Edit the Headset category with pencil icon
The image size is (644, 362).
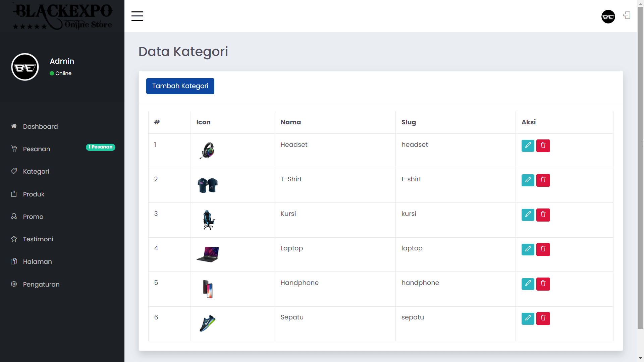(528, 145)
